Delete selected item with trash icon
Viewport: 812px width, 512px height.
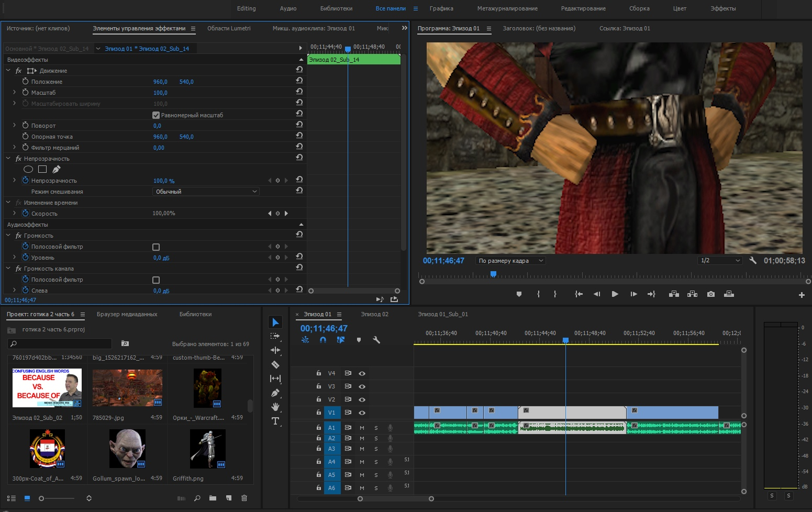pyautogui.click(x=244, y=498)
